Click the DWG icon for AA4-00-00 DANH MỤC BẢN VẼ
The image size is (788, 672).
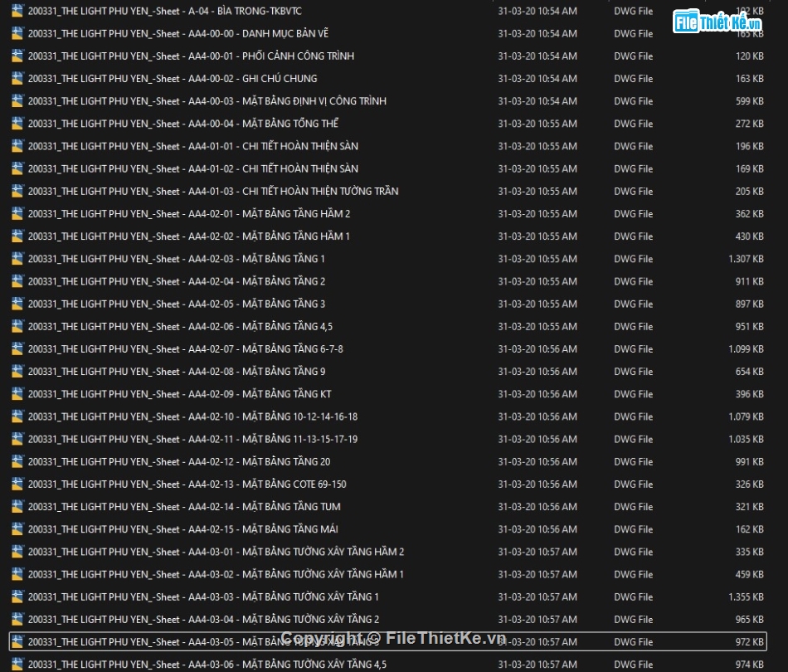click(17, 34)
